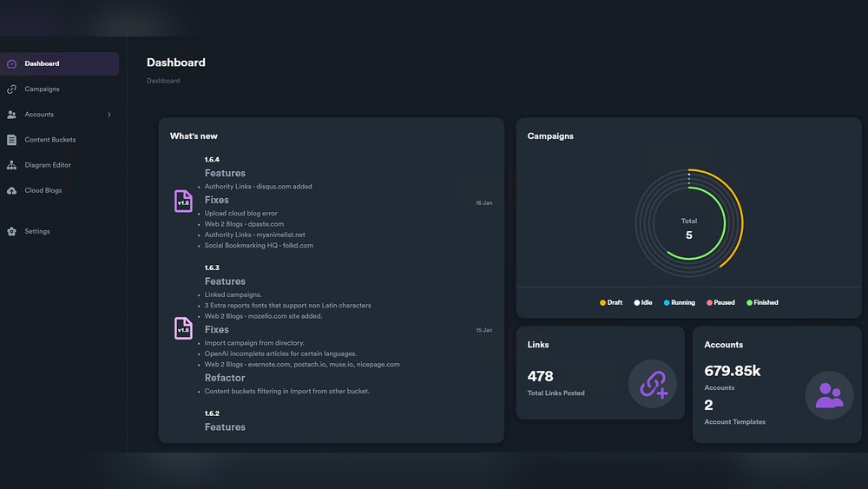868x489 pixels.
Task: Toggle the Paused legend item in chart
Action: [720, 302]
